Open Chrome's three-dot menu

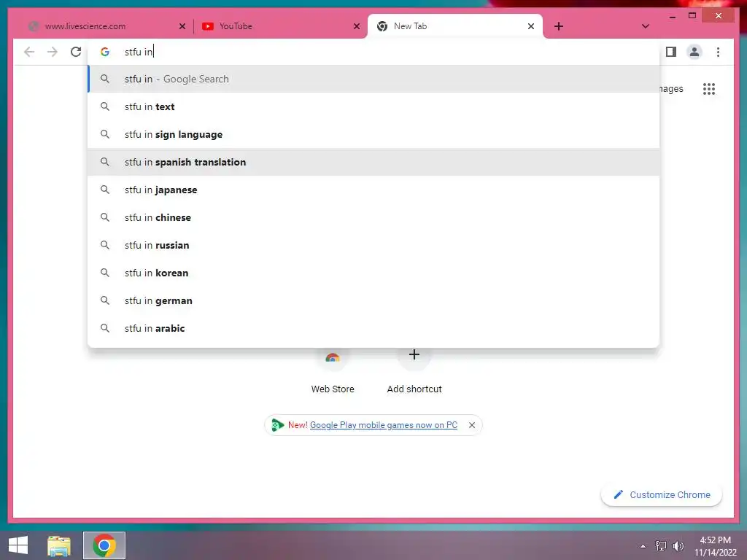(x=718, y=52)
